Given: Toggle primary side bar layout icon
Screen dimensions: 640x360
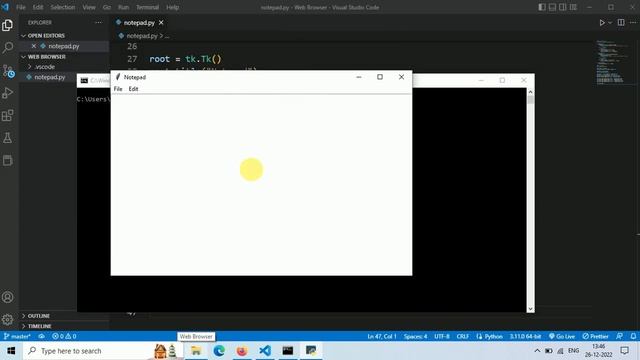Looking at the screenshot, I should [x=542, y=7].
